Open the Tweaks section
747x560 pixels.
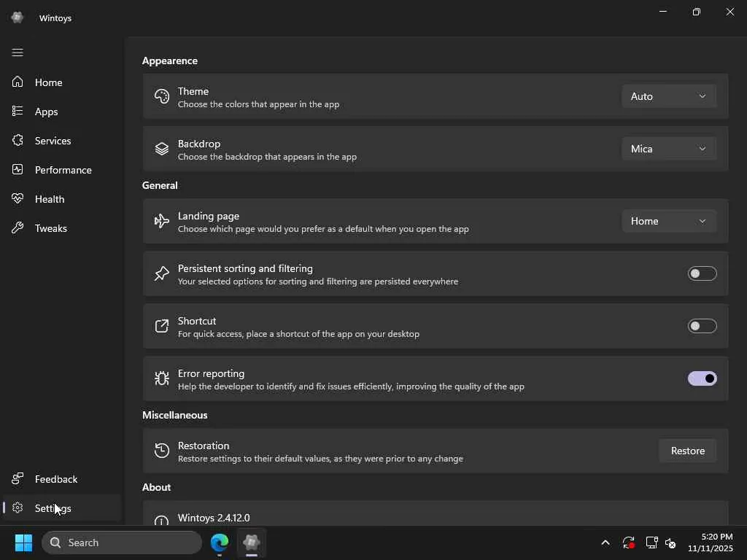click(x=62, y=227)
